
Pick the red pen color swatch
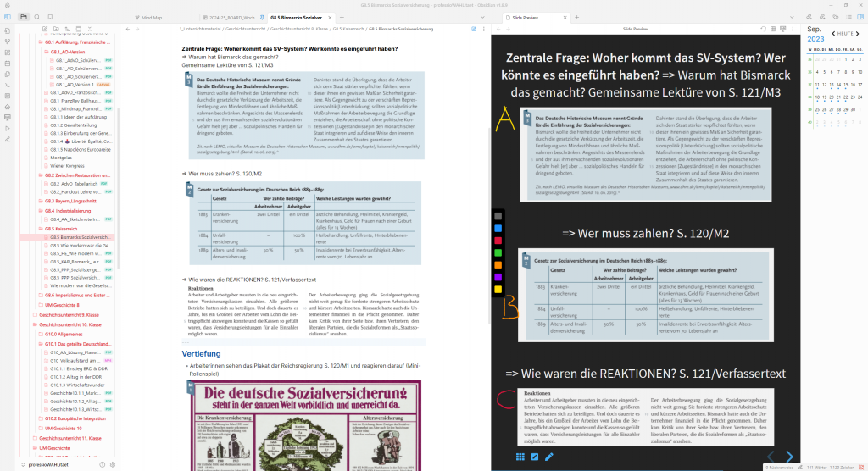(x=498, y=241)
